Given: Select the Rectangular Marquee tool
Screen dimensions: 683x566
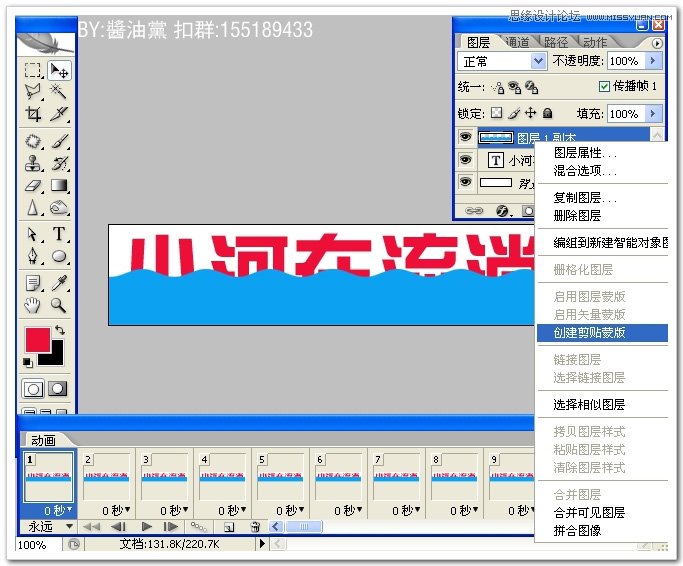Looking at the screenshot, I should (33, 70).
